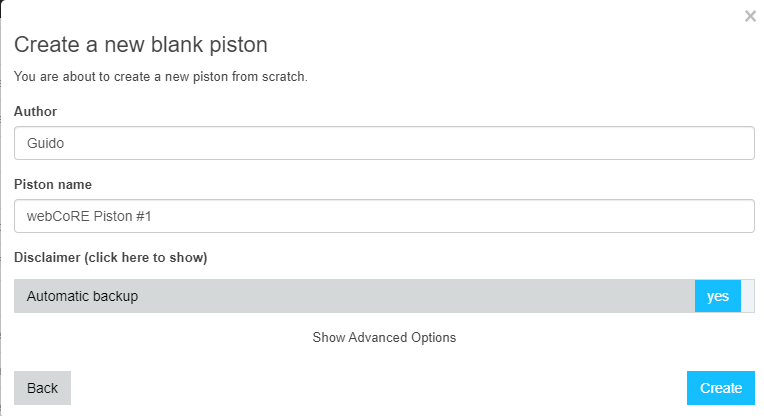This screenshot has width=764, height=416.
Task: Go Back to the previous step
Action: [x=42, y=388]
